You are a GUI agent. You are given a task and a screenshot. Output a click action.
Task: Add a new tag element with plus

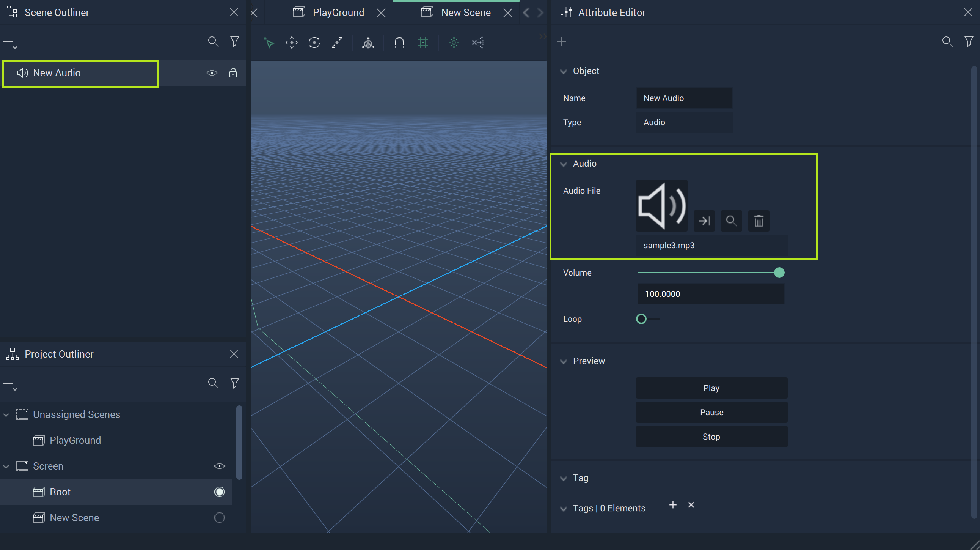pos(672,505)
